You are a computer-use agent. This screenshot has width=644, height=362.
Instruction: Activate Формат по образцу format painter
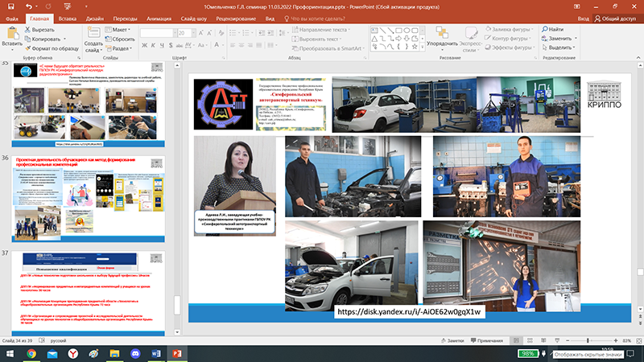point(52,48)
